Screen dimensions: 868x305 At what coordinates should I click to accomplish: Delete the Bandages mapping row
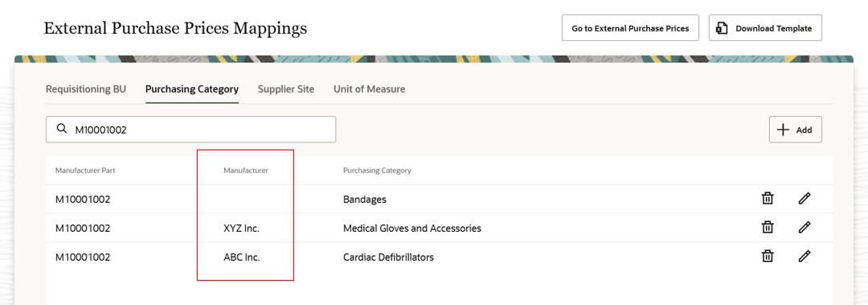point(768,199)
